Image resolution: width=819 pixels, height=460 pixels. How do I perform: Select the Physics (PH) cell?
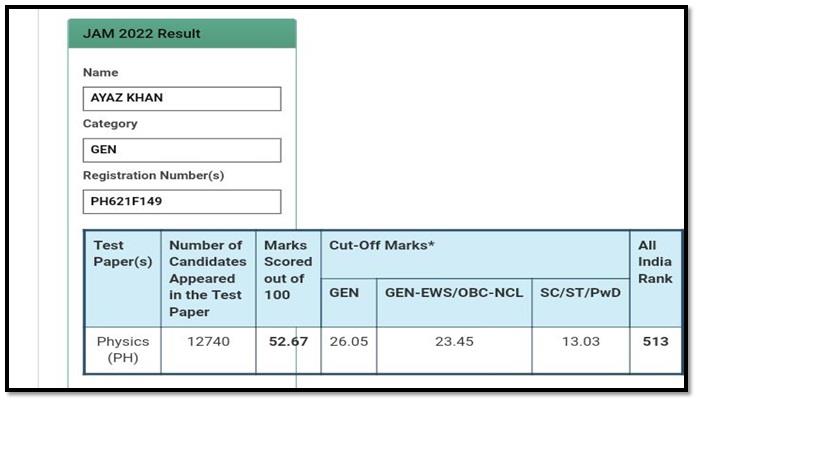123,350
